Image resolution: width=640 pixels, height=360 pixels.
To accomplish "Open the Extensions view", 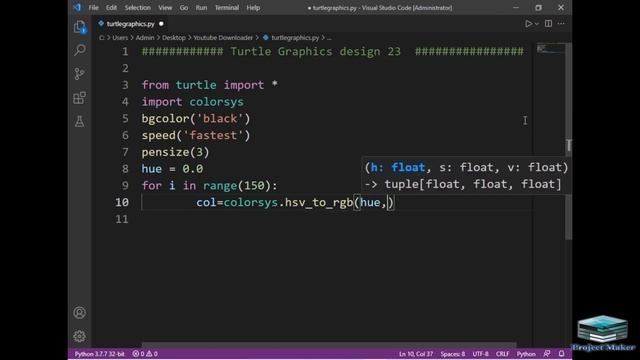I will click(x=80, y=98).
